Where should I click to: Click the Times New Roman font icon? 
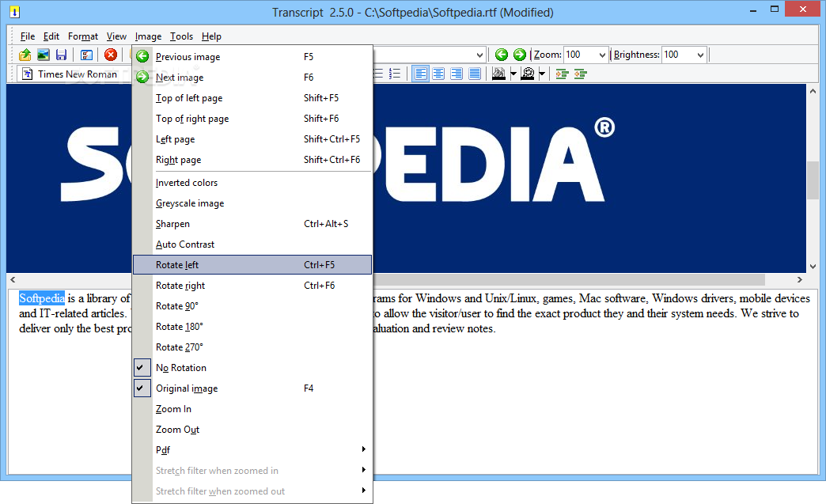[28, 74]
